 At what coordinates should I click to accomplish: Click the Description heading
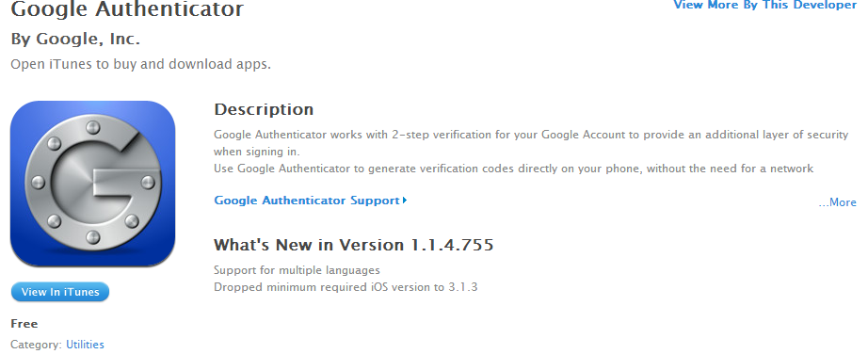(x=264, y=109)
